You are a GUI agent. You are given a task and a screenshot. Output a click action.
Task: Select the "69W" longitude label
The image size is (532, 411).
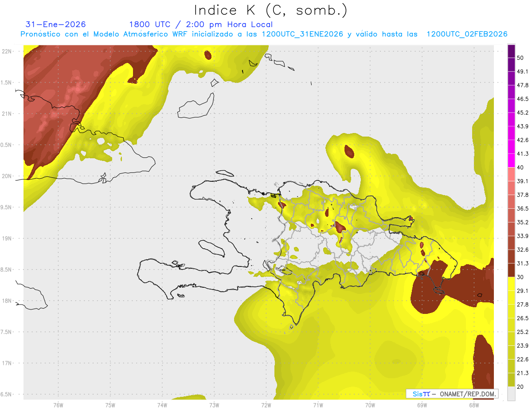[x=422, y=405]
